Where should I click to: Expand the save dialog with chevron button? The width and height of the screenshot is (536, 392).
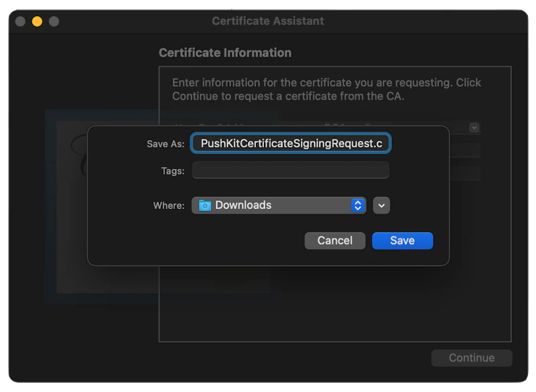381,206
